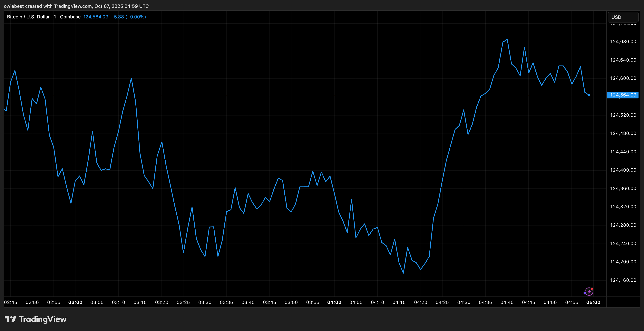Click the blue last-price dot on the line
The height and width of the screenshot is (331, 644).
[x=589, y=95]
